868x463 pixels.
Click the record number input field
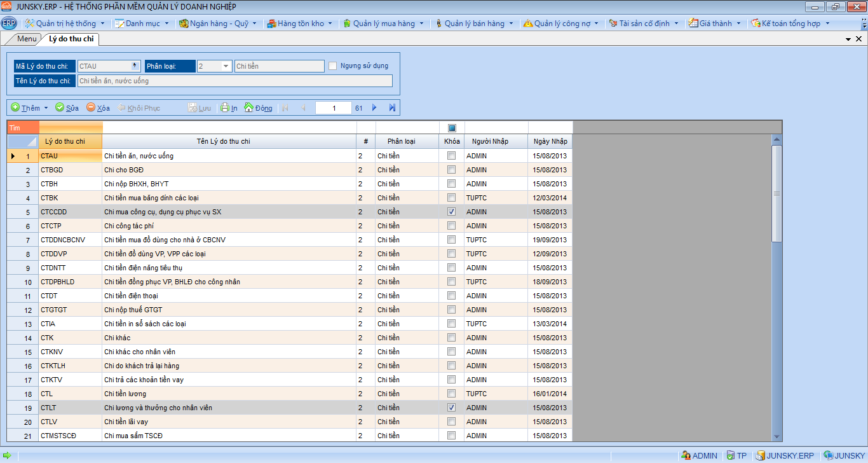click(x=334, y=108)
